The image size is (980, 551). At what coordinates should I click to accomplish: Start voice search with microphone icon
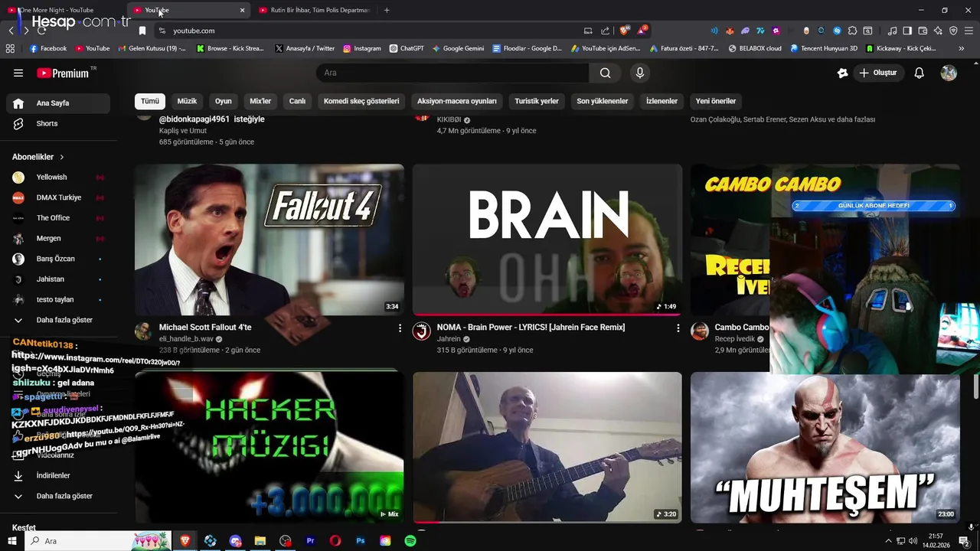pos(640,73)
